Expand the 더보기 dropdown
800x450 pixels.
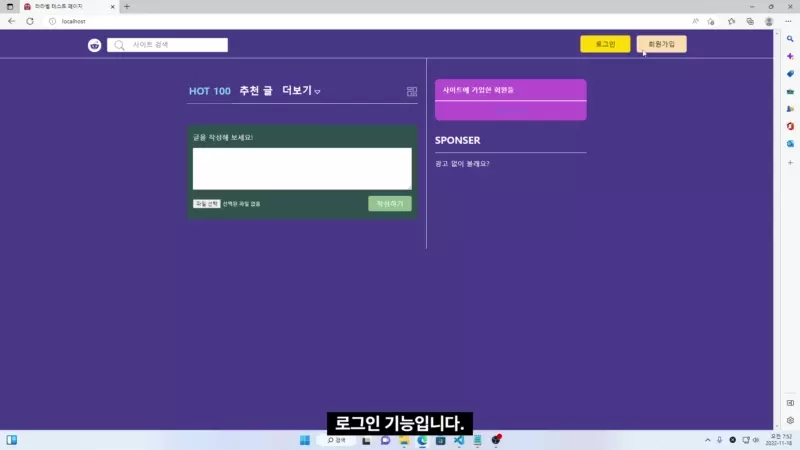[x=301, y=91]
